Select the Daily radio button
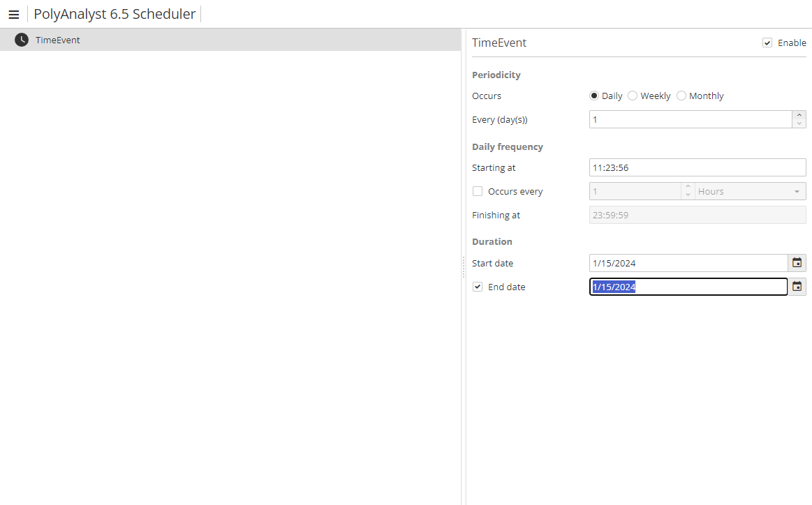Screen dimensions: 812x505 (x=594, y=96)
